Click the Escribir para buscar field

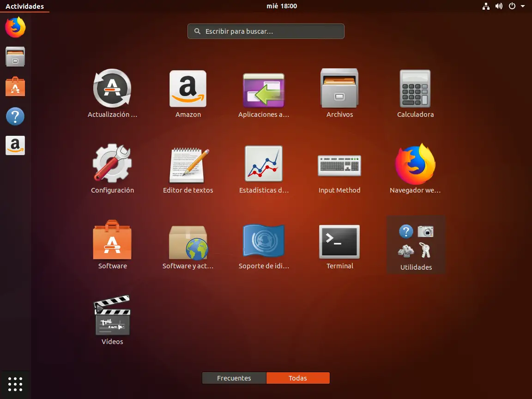[x=266, y=31]
